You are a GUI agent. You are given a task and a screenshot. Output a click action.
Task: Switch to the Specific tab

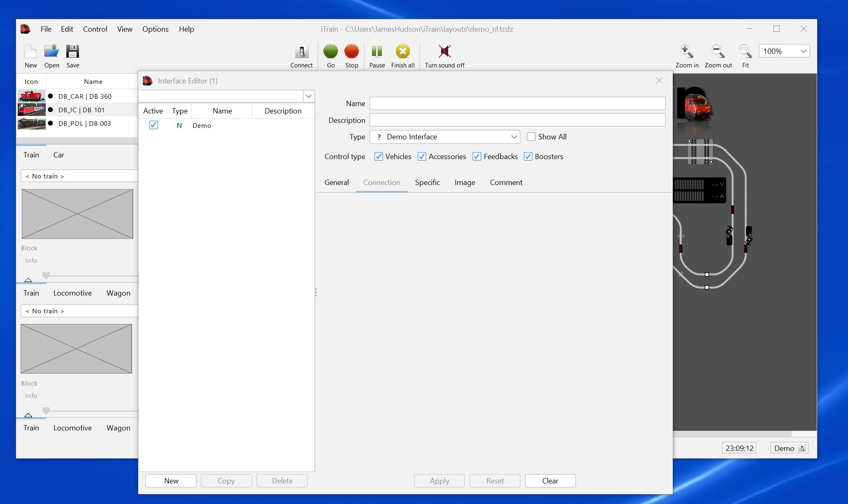(427, 183)
